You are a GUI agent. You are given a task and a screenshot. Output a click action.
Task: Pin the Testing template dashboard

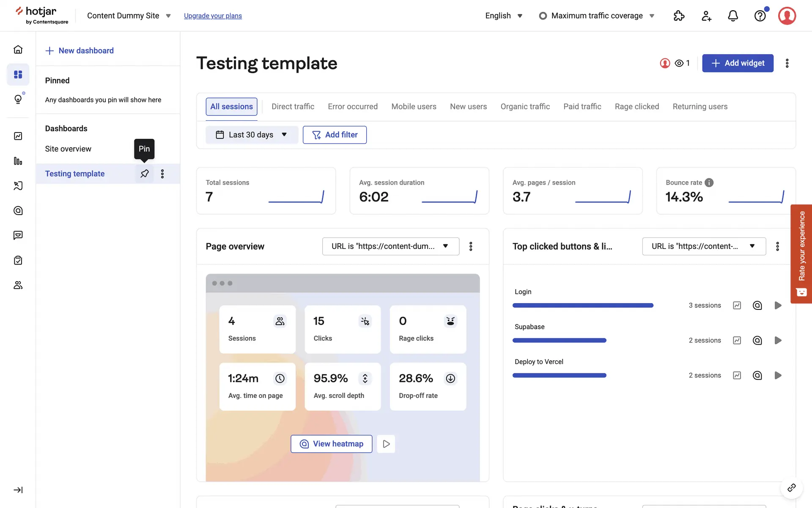[145, 174]
